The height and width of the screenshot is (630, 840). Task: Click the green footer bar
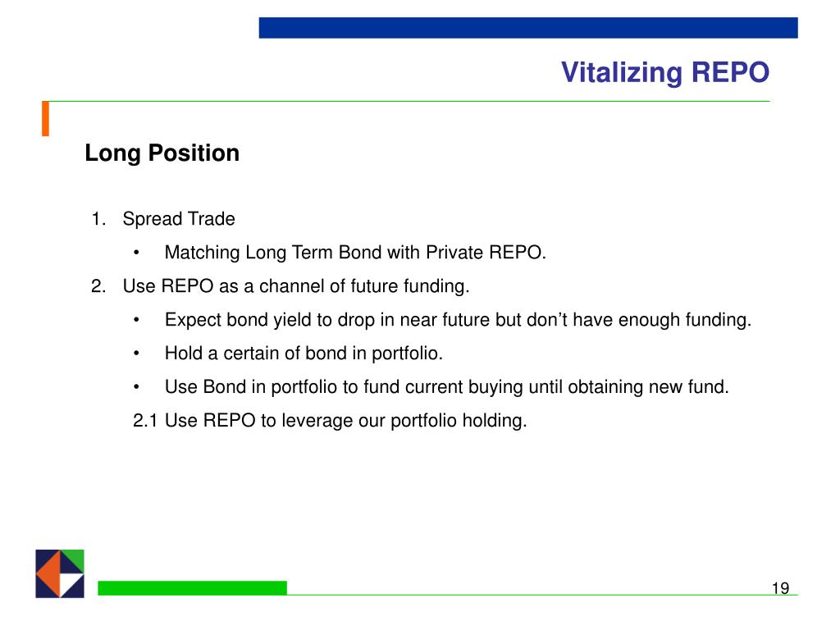192,587
